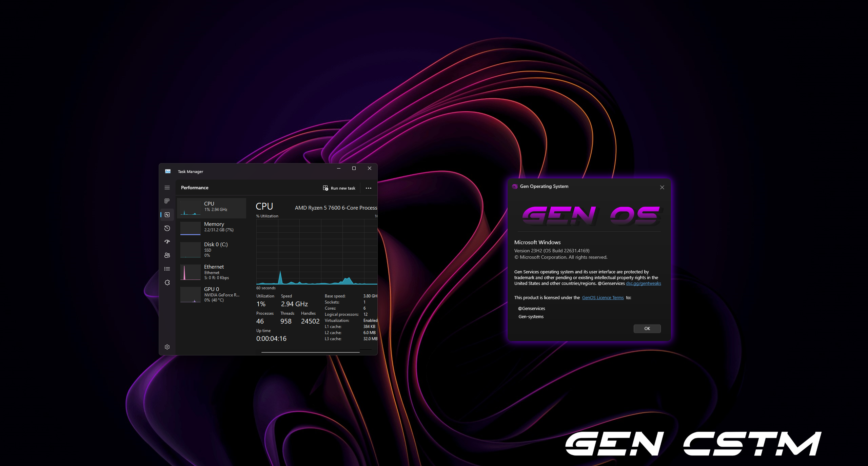This screenshot has height=466, width=868.
Task: Click the Run new task icon
Action: coord(325,188)
